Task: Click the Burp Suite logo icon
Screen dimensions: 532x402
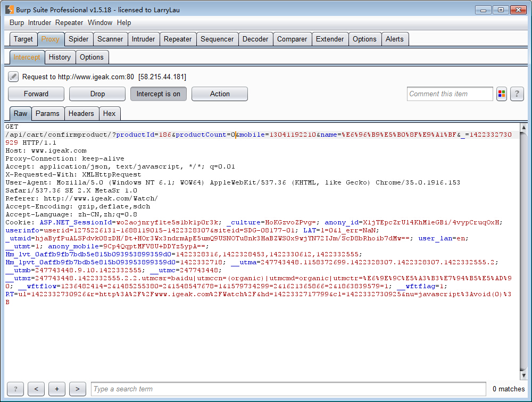Action: (x=10, y=10)
